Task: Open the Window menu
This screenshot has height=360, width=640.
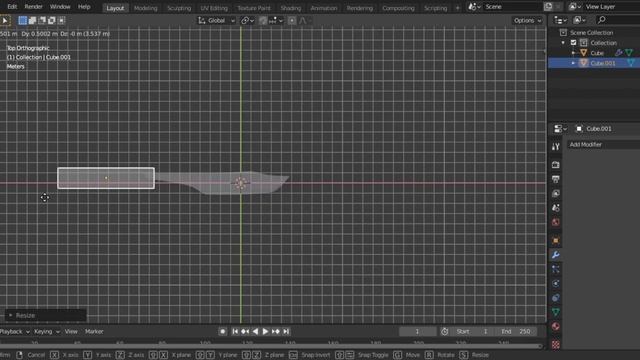Action: point(60,7)
